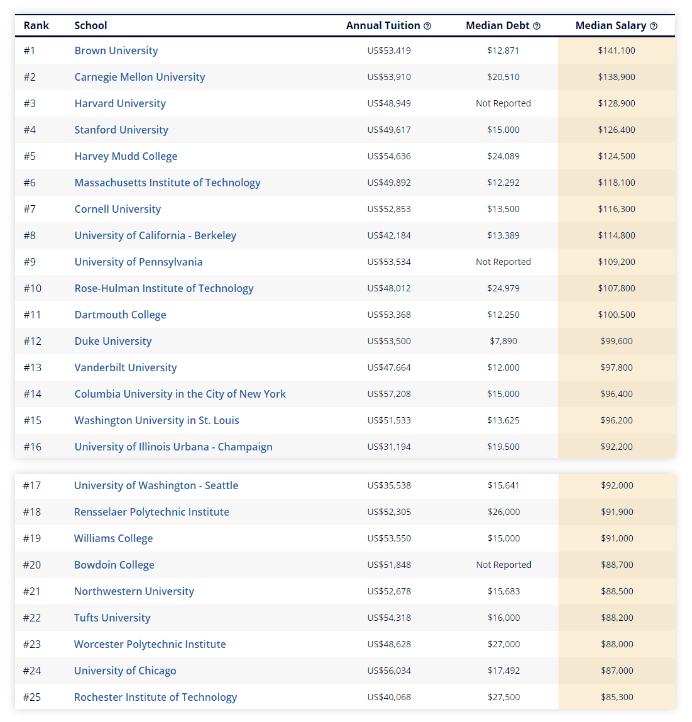Select the $27,500 median debt value

point(504,697)
